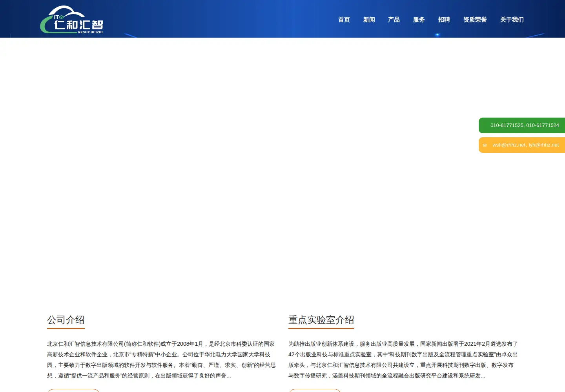
Task: Click the paragraph starting 北京仁和汇智信息技术有限公司
Action: click(x=162, y=360)
